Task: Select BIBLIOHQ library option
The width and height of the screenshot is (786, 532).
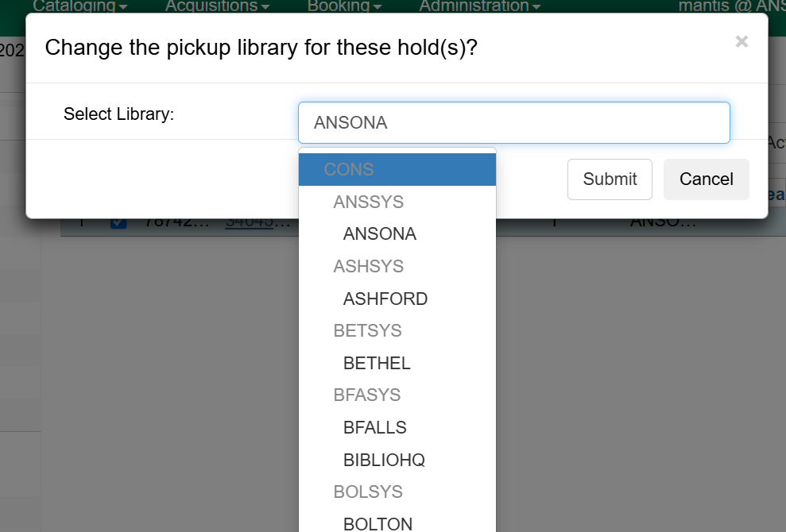Action: point(384,460)
